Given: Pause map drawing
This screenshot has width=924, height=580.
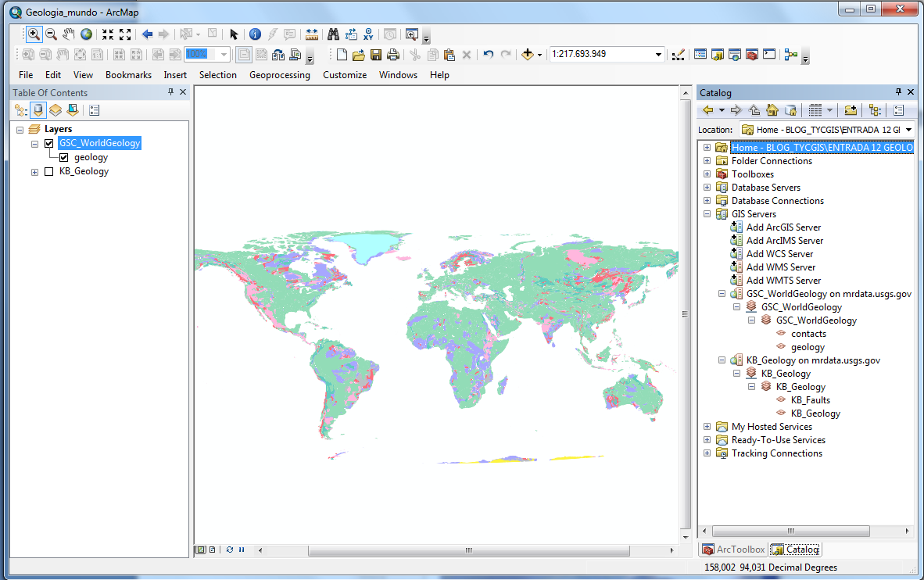Looking at the screenshot, I should click(242, 550).
